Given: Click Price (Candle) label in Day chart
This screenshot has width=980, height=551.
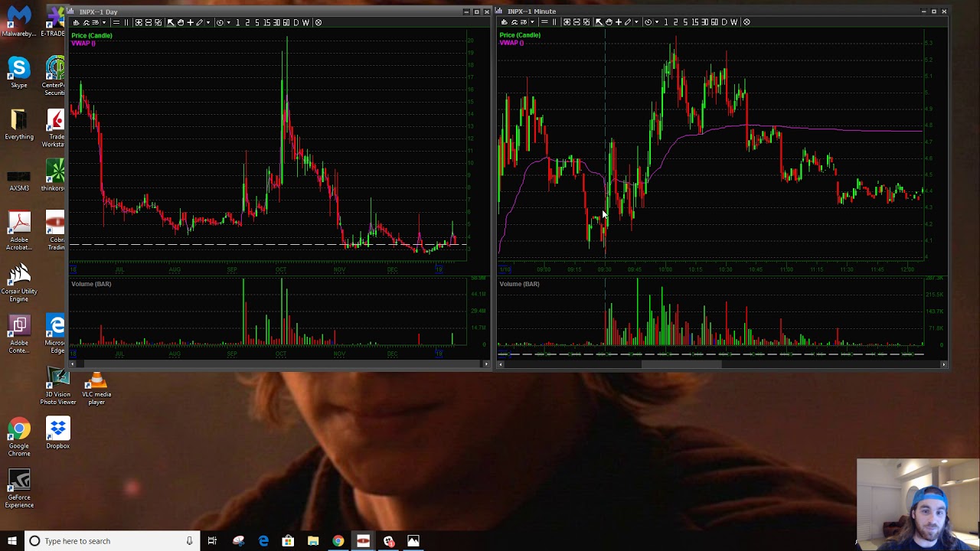Looking at the screenshot, I should click(x=92, y=35).
